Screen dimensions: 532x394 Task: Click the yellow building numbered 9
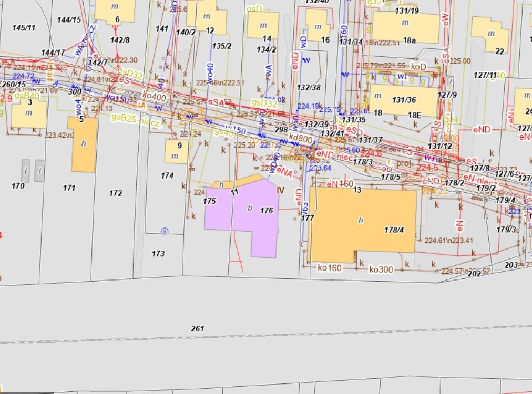(176, 151)
